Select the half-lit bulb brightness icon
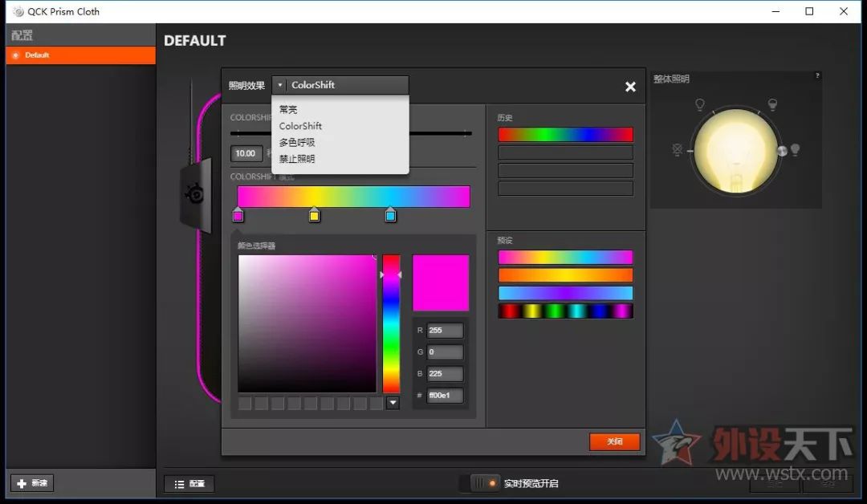 (x=772, y=104)
